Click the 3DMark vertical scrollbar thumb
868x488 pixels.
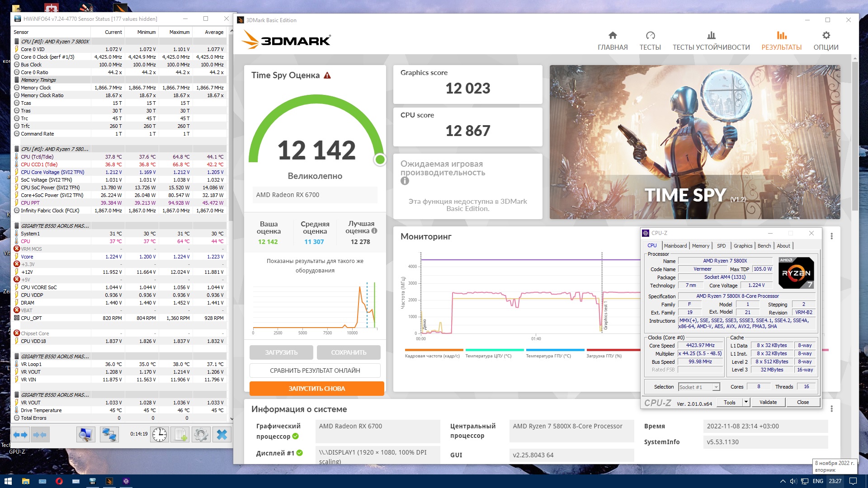tap(854, 136)
